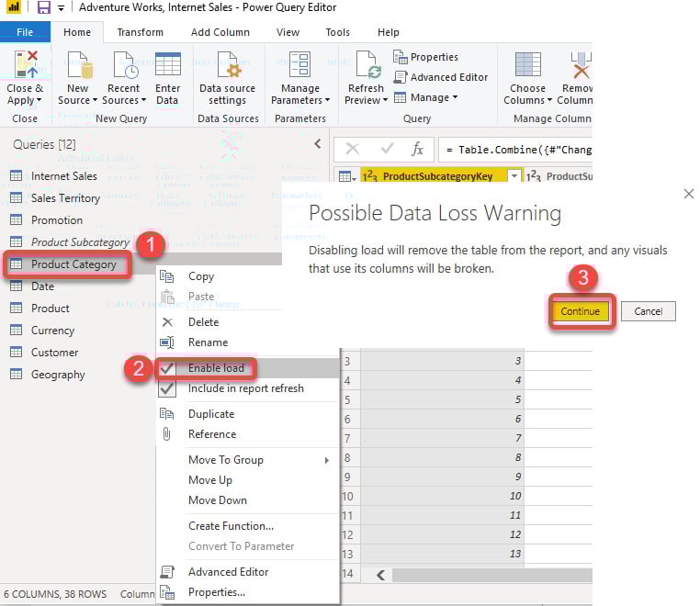Switch to the Transform tab

[x=141, y=32]
